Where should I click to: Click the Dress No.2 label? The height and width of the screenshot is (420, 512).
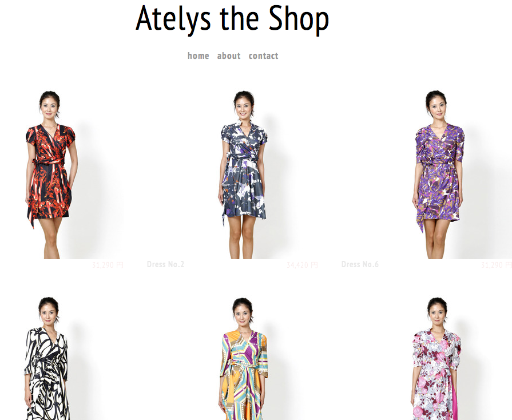165,264
